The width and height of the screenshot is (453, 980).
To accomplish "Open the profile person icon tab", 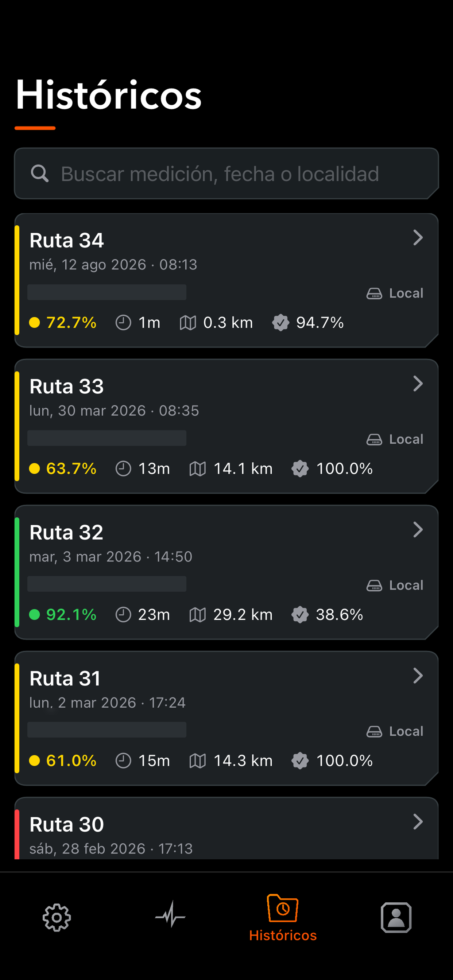I will [x=396, y=917].
